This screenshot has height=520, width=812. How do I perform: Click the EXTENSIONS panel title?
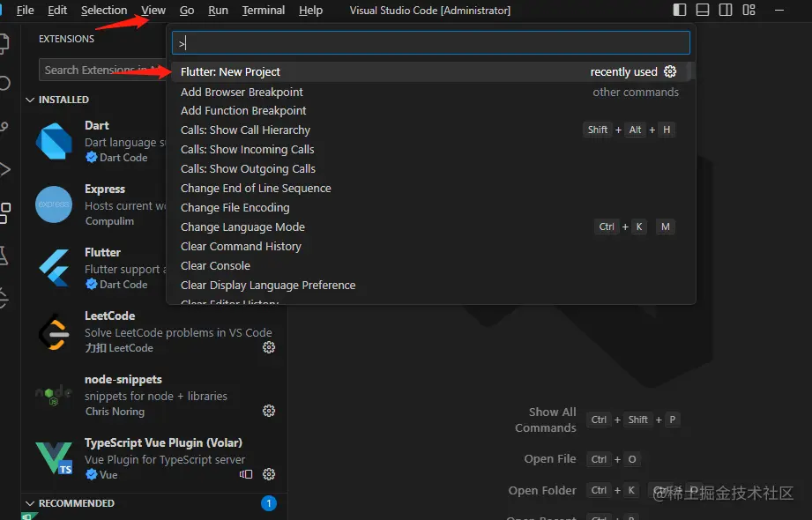(66, 39)
